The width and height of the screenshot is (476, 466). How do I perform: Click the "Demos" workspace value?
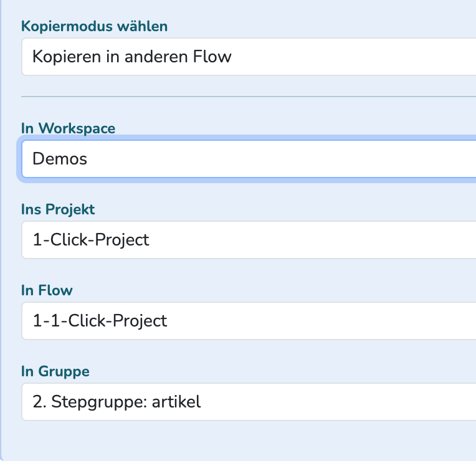pos(60,159)
